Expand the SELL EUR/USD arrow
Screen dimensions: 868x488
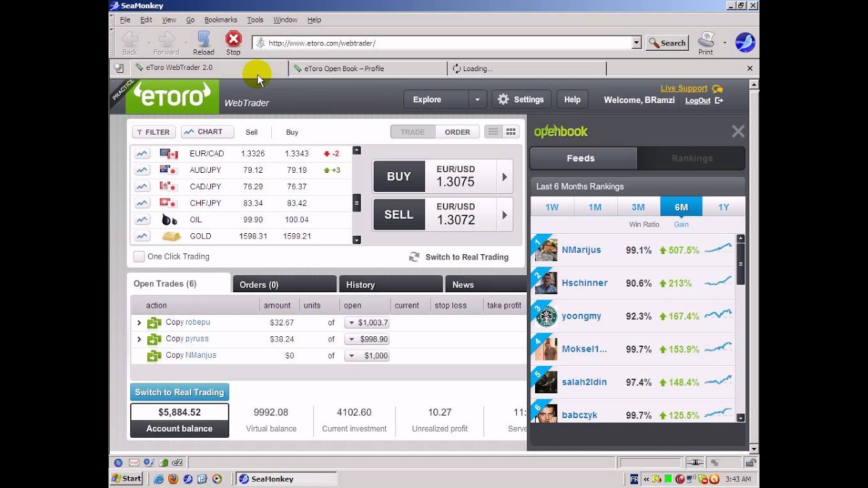[x=504, y=215]
